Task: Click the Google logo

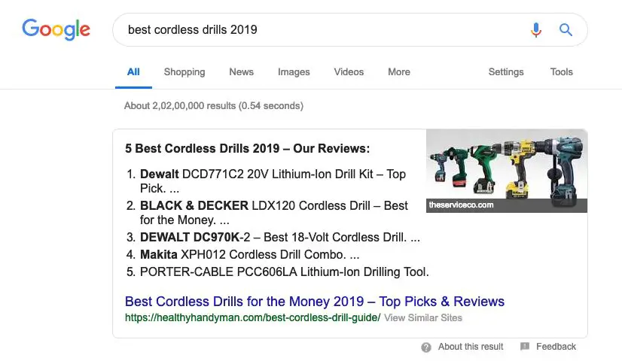Action: pyautogui.click(x=56, y=29)
